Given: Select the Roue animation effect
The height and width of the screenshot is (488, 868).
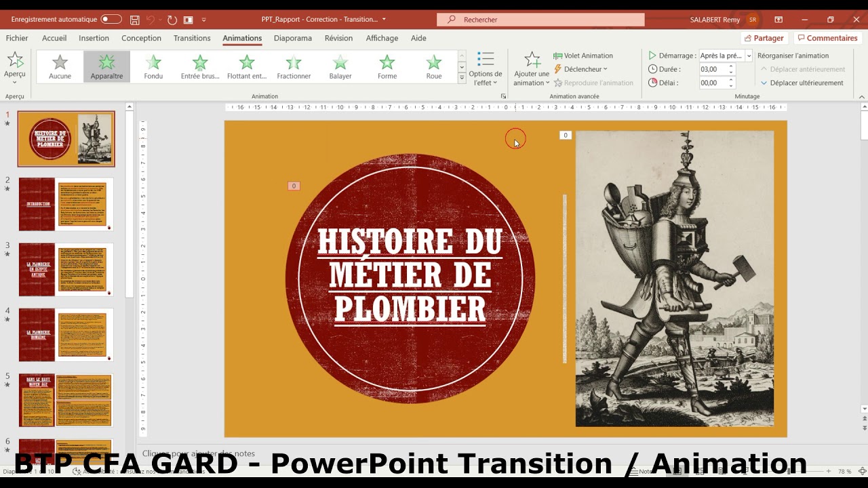Looking at the screenshot, I should pyautogui.click(x=434, y=67).
